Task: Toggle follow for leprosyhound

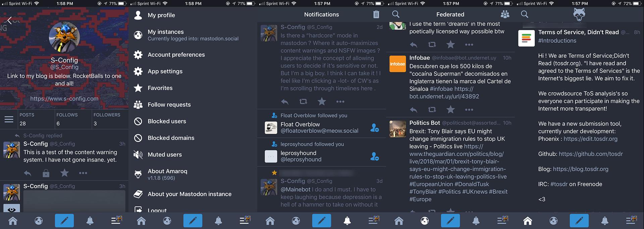Action: click(x=375, y=156)
